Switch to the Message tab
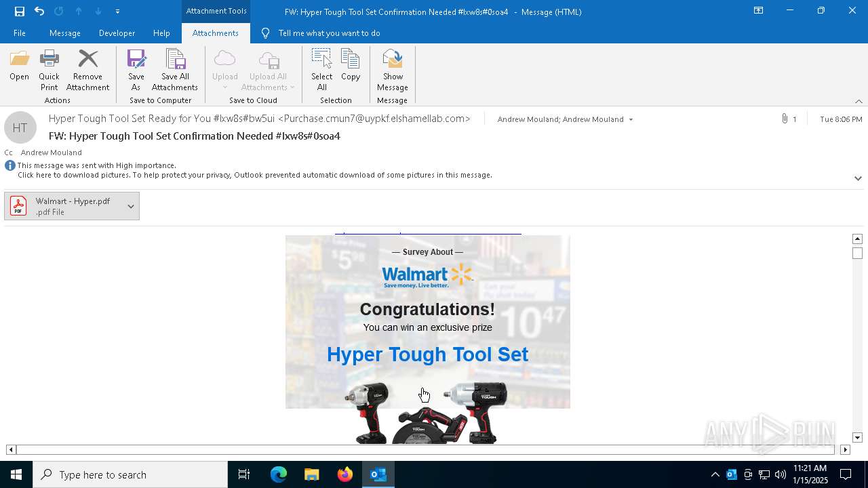 click(65, 33)
